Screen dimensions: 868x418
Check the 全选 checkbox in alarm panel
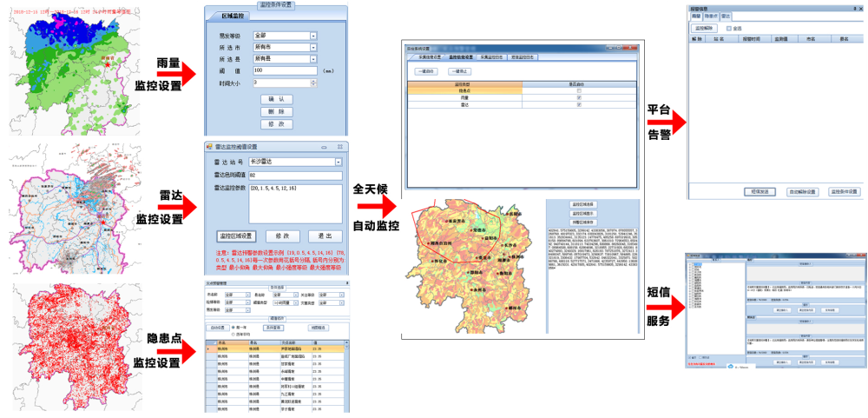[729, 28]
